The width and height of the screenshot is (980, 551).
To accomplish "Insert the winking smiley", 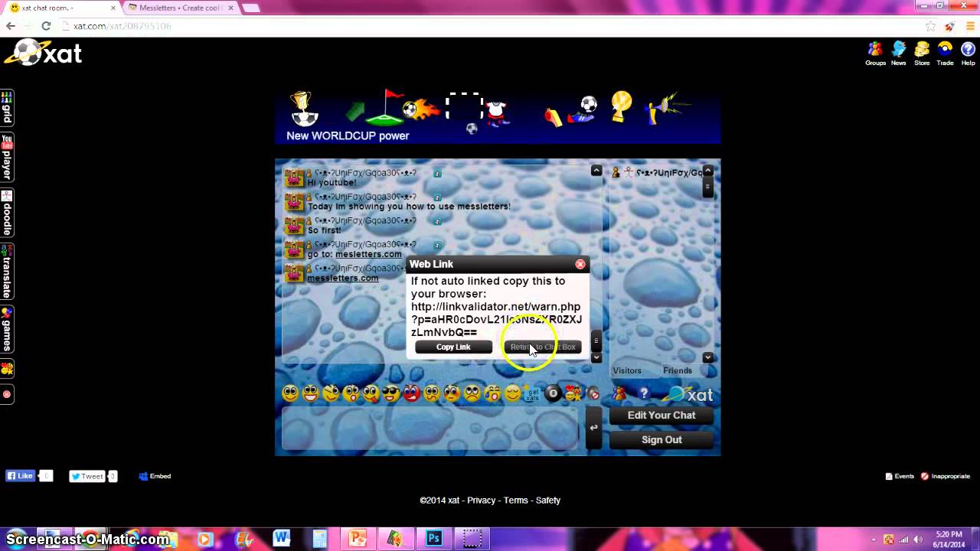I will click(x=331, y=393).
